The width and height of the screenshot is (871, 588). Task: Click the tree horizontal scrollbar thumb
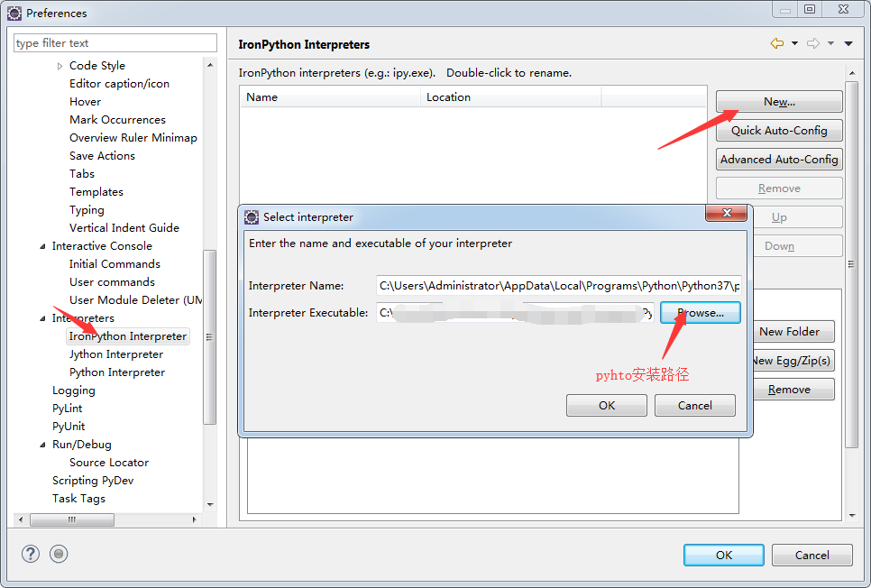tap(71, 520)
